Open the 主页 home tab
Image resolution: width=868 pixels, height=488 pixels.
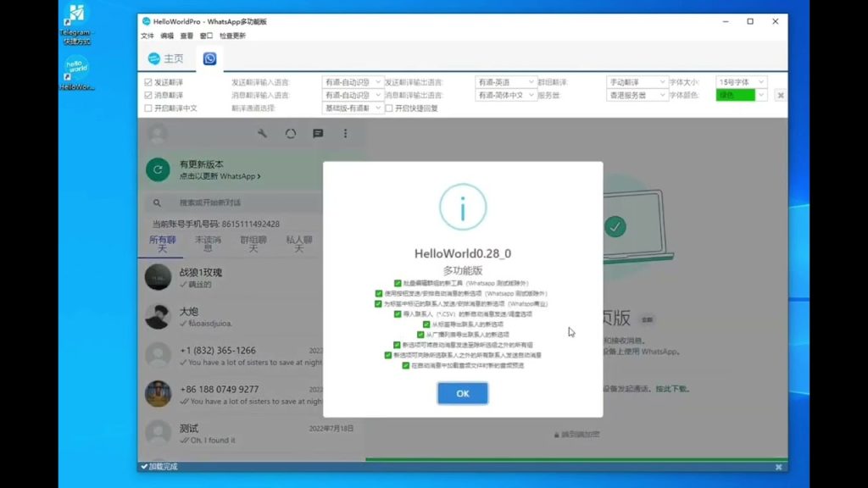pyautogui.click(x=165, y=58)
